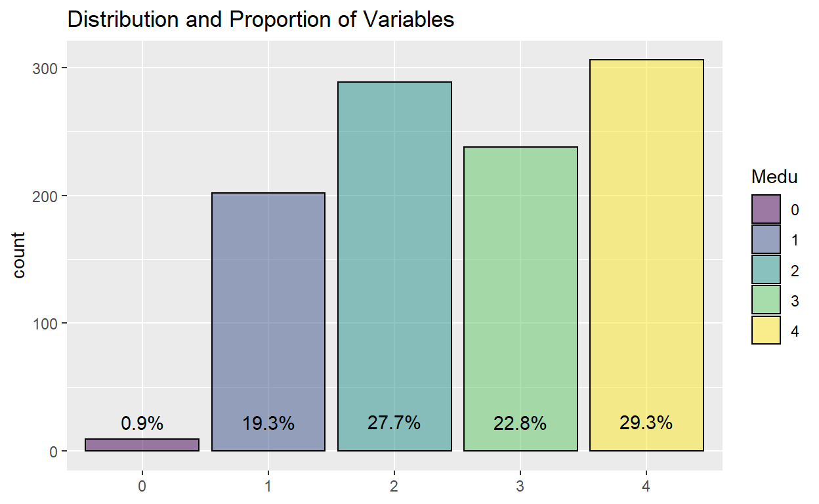Click the 27.7% label on the teal bar
Viewport: 819px width, 504px height.
coord(394,423)
